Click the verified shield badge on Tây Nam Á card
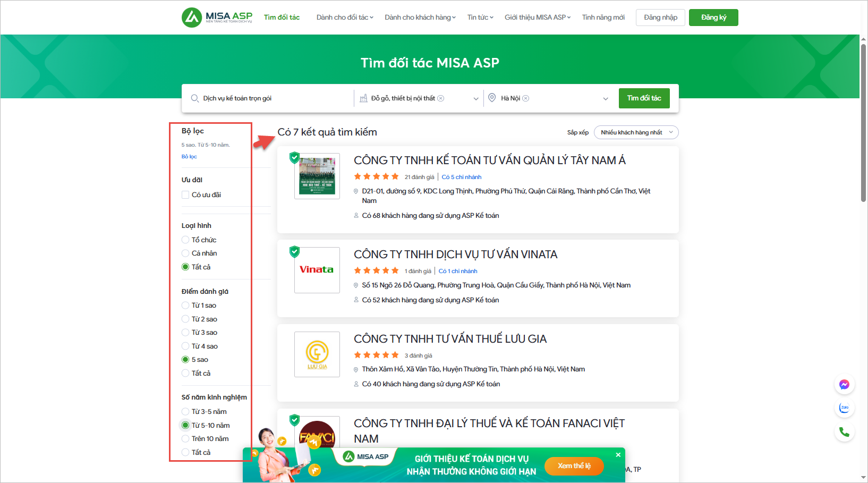Screen dimensions: 868x483 click(294, 157)
